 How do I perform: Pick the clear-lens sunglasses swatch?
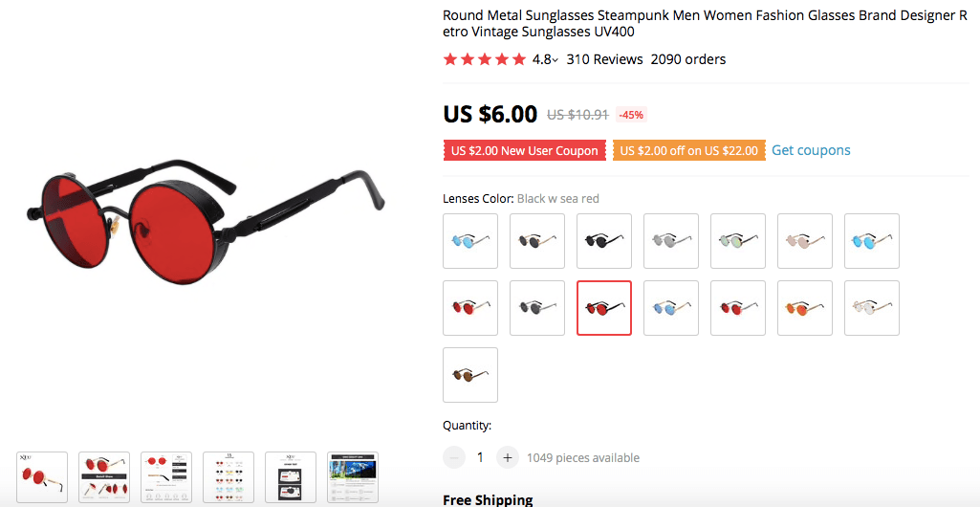(872, 308)
